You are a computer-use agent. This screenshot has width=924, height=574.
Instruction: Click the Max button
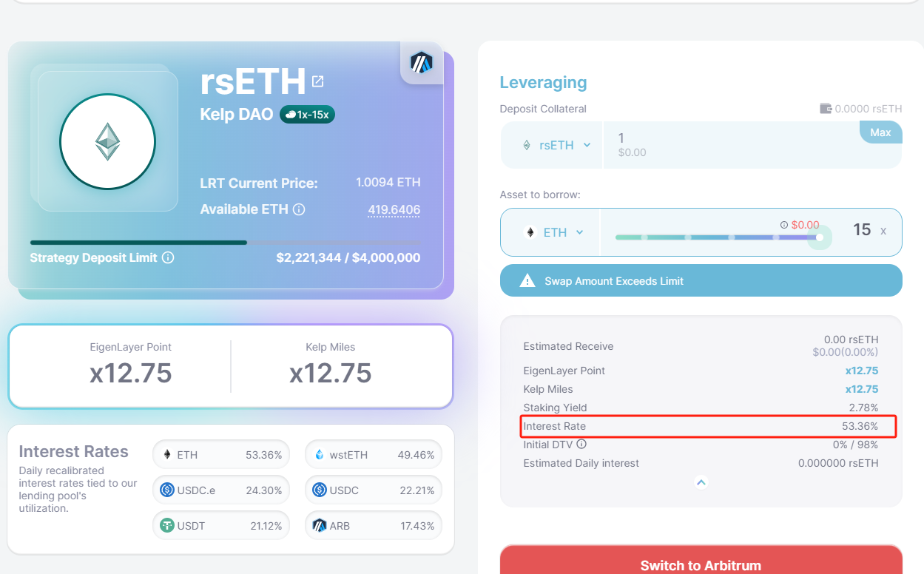click(880, 132)
